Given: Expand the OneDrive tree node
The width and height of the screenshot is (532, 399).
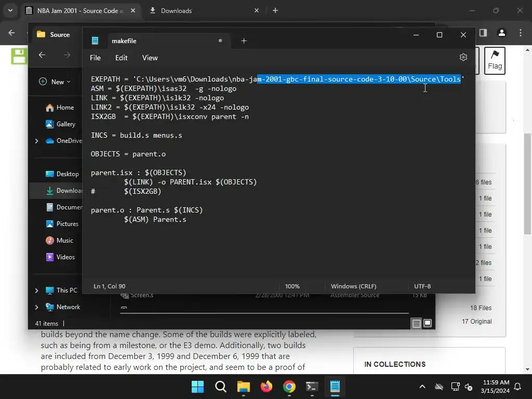Looking at the screenshot, I should tap(37, 141).
